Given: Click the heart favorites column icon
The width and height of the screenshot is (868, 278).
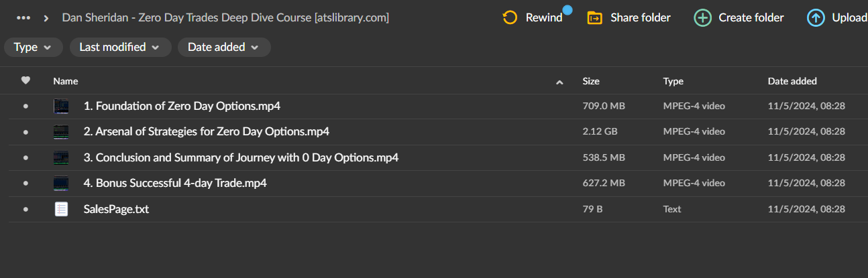Looking at the screenshot, I should coord(25,81).
